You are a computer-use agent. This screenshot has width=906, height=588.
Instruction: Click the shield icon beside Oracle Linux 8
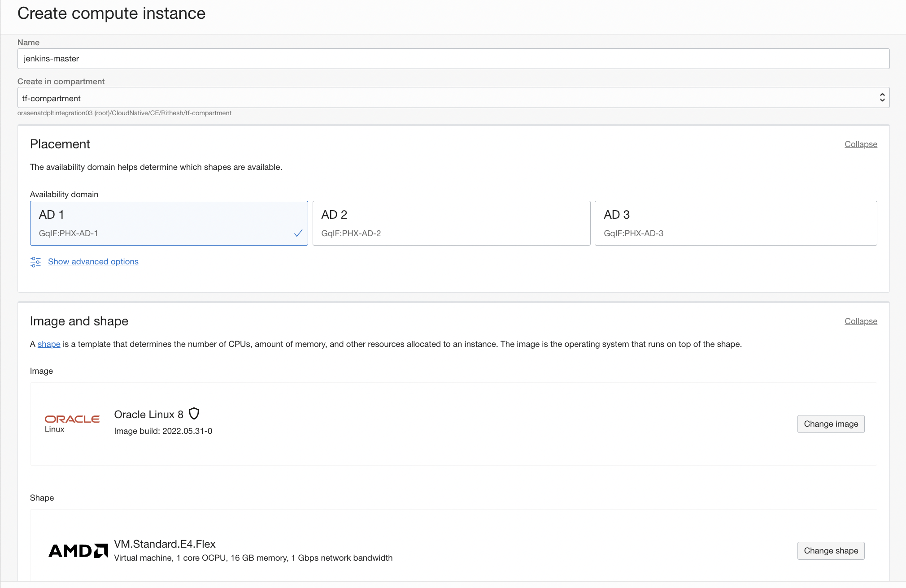(x=194, y=414)
